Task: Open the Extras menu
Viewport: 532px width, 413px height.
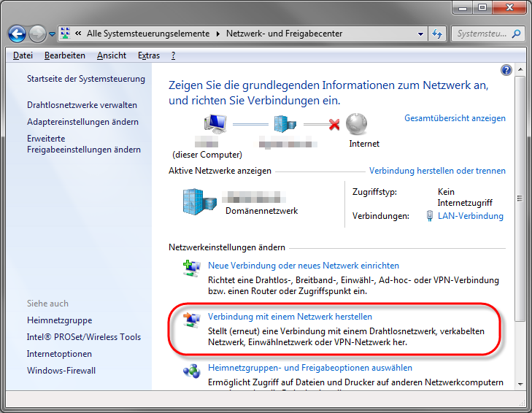Action: pyautogui.click(x=148, y=55)
